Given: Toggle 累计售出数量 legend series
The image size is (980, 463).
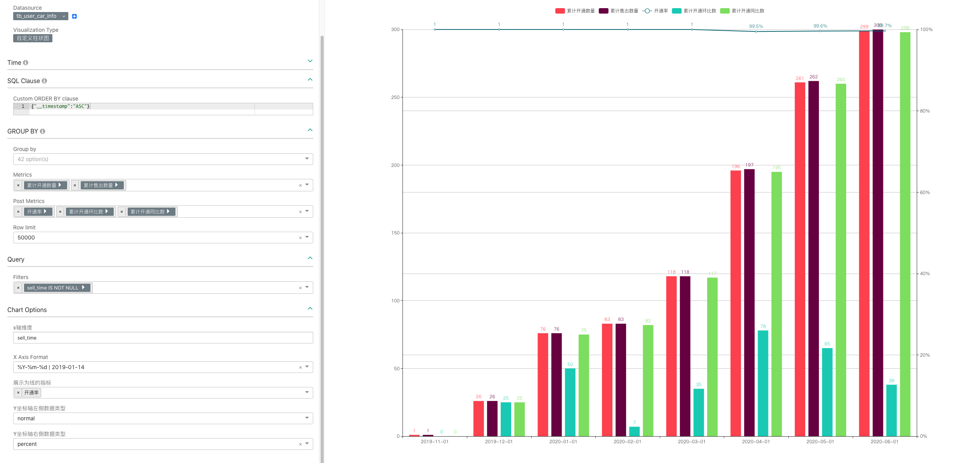Looking at the screenshot, I should (x=618, y=11).
